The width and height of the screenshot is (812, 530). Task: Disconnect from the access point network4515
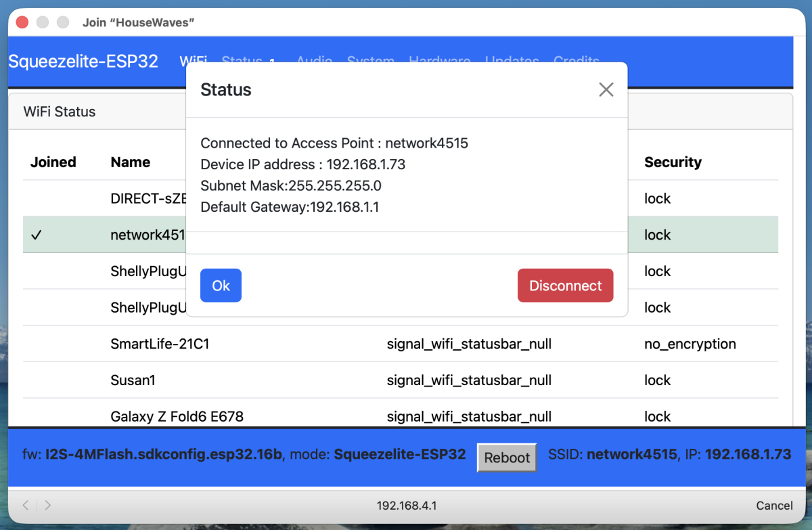(565, 285)
